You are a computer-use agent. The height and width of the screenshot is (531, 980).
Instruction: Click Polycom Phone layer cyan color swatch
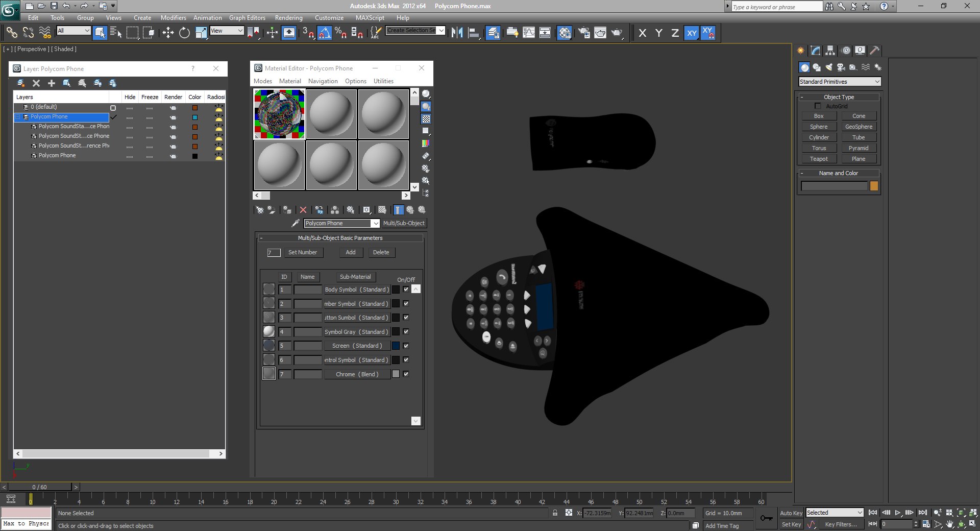click(194, 117)
